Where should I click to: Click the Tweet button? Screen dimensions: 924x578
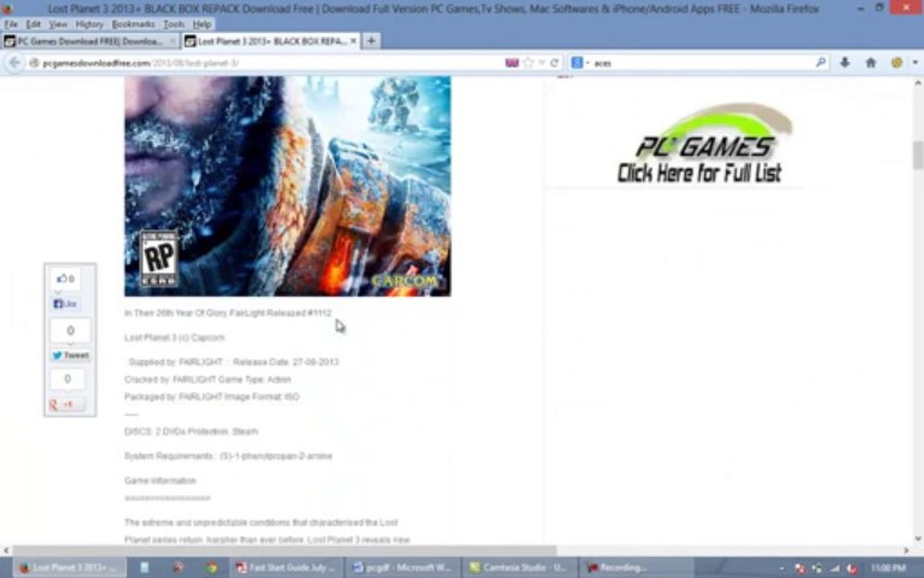click(x=70, y=355)
